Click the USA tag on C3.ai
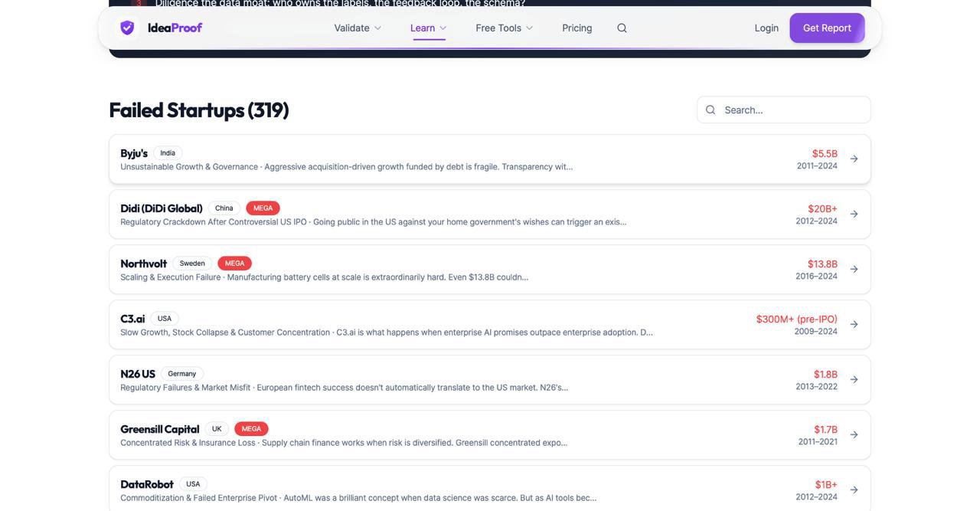The image size is (980, 511). (x=165, y=319)
